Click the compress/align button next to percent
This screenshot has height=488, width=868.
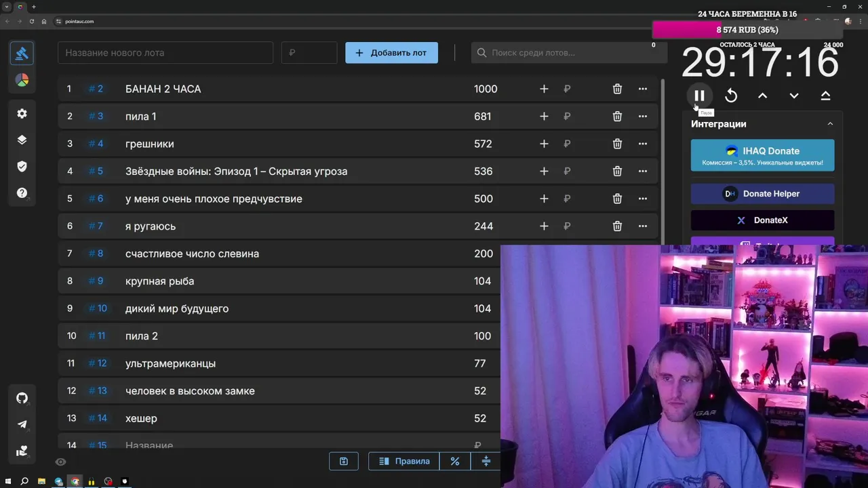(x=486, y=461)
